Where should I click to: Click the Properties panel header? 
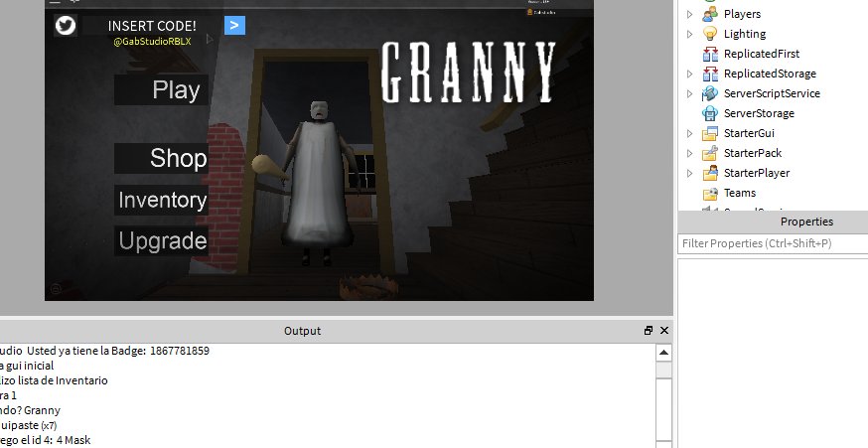pos(773,222)
